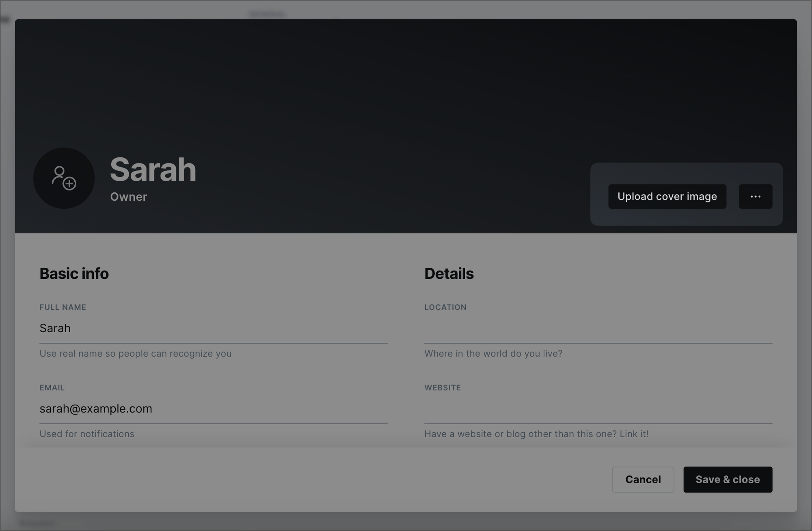Click hint 'Use real name so people can recognize you'

[135, 353]
